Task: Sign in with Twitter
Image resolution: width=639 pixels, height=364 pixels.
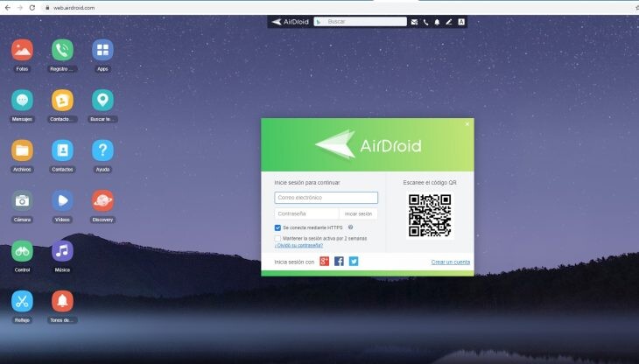Action: pyautogui.click(x=354, y=262)
